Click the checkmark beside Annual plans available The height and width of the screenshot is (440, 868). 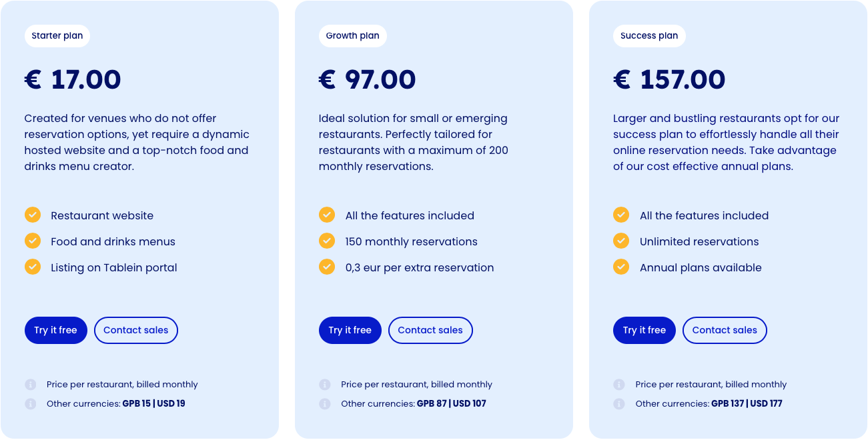621,267
